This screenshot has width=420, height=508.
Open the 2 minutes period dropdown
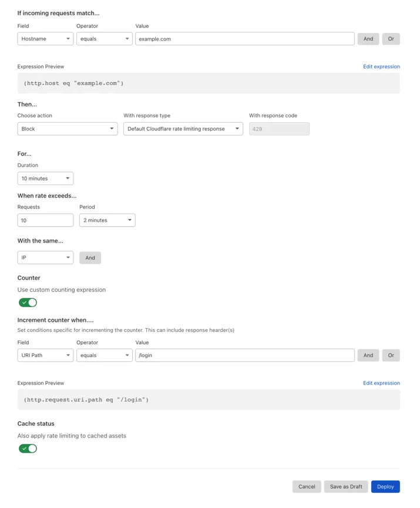(107, 220)
